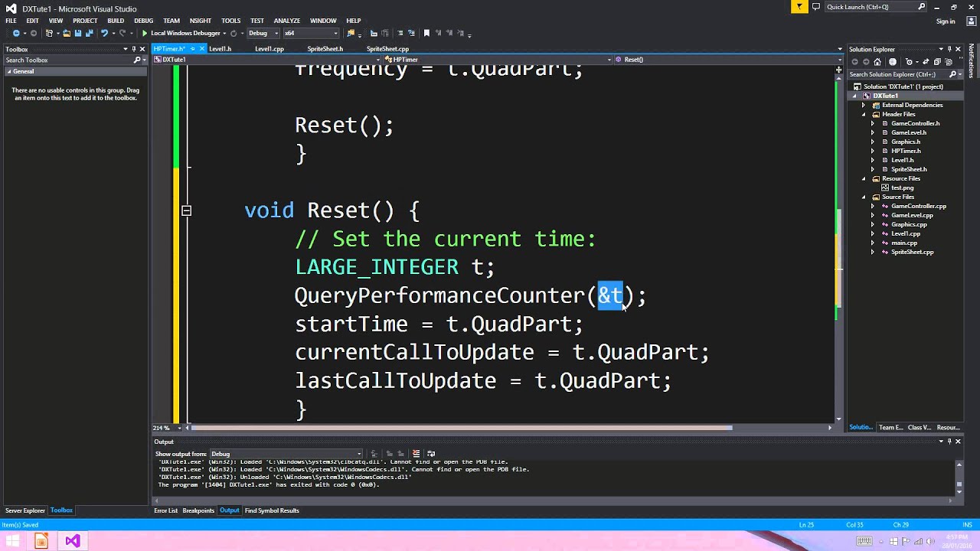Viewport: 980px width, 551px height.
Task: Click the Quick Launch search field
Action: (875, 7)
